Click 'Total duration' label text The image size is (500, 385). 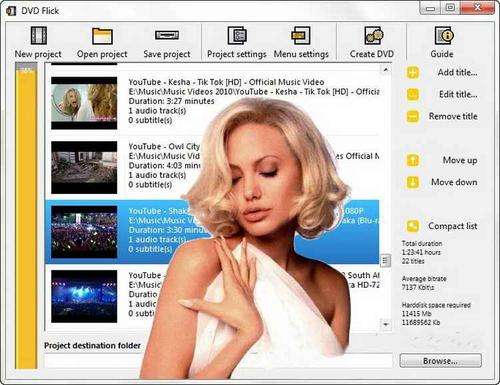click(x=422, y=243)
